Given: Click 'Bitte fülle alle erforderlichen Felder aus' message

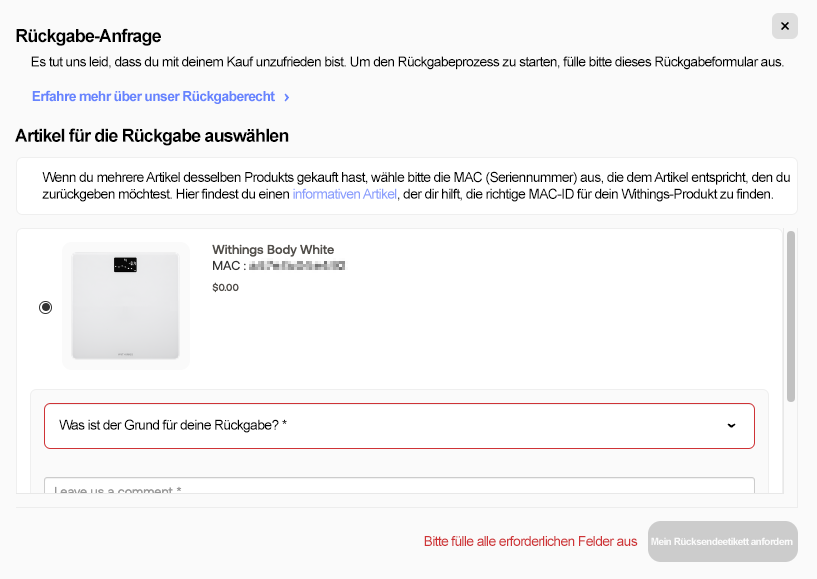Looking at the screenshot, I should [530, 541].
